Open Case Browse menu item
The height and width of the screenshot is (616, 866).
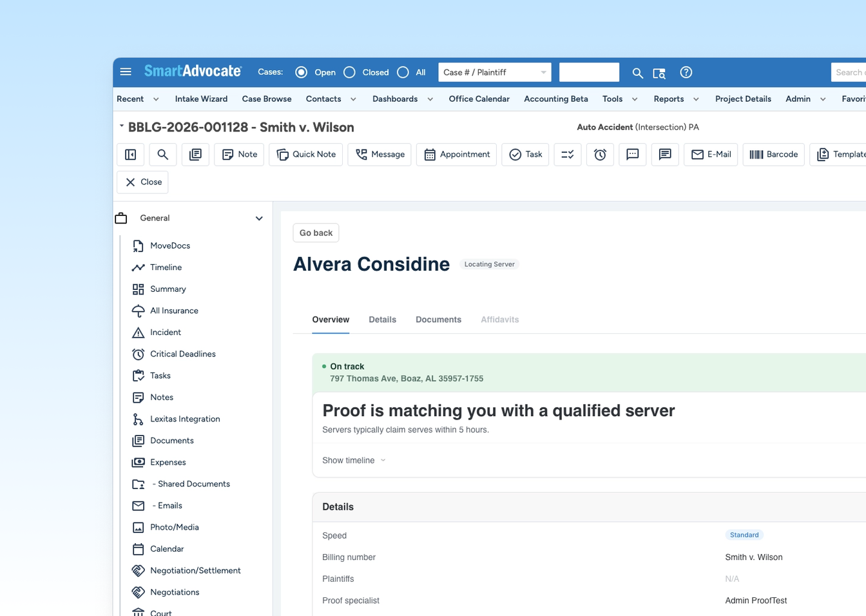[267, 99]
